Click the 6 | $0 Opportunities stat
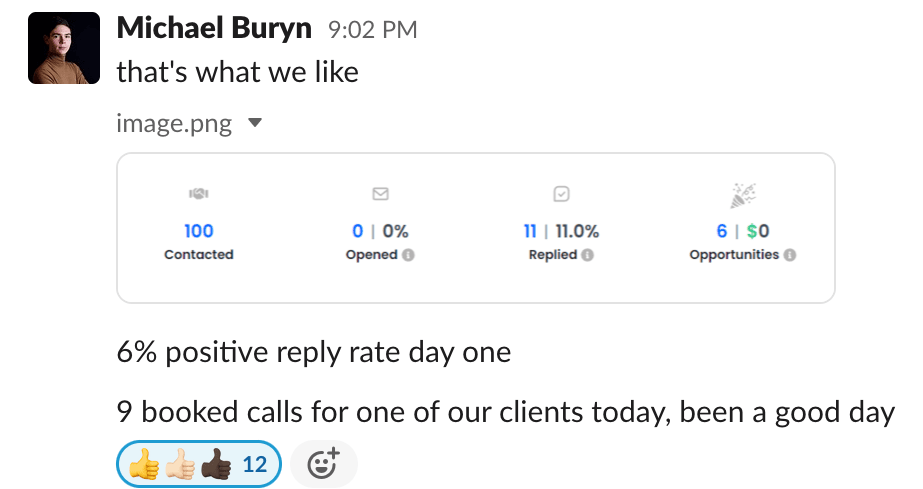The image size is (923, 489). [x=742, y=231]
